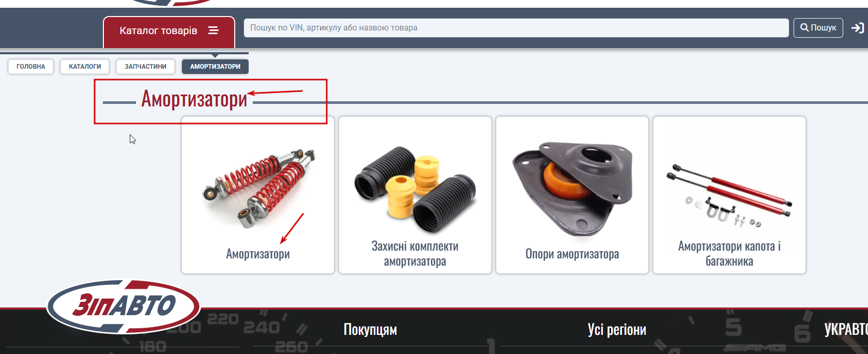Open the Амортизатори category link
868x354 pixels.
pos(258,254)
